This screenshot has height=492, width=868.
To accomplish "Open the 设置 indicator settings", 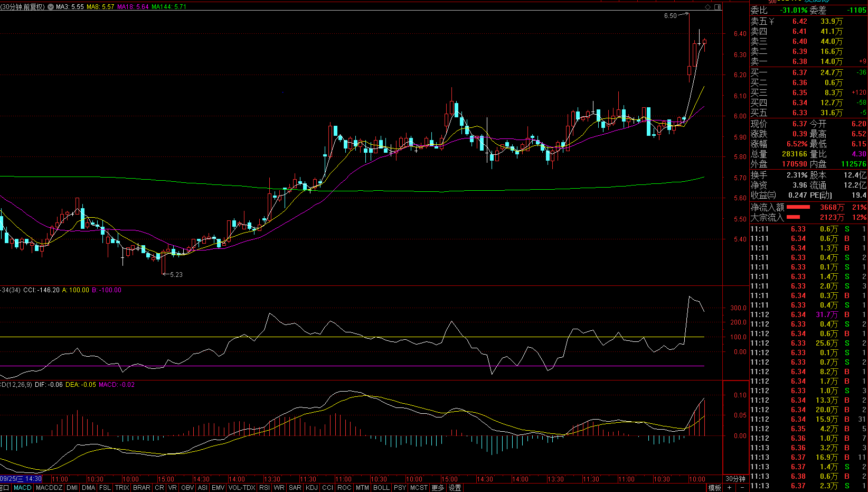I will click(x=455, y=488).
